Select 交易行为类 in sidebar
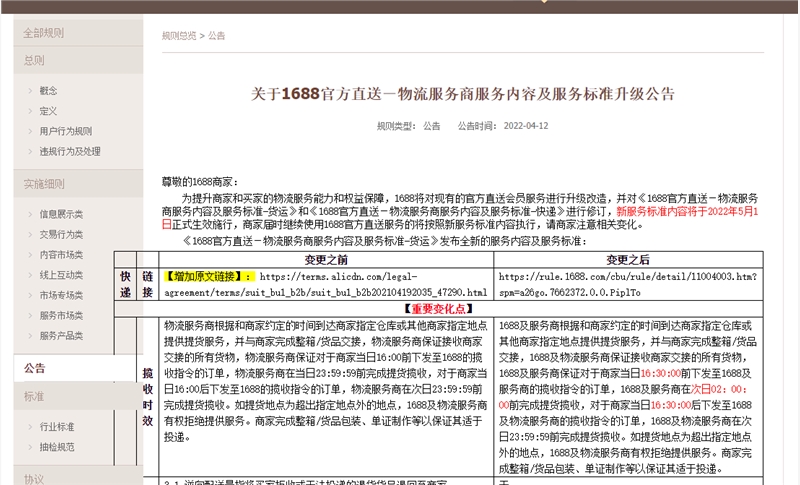Viewport: 800px width, 485px height. coord(61,235)
